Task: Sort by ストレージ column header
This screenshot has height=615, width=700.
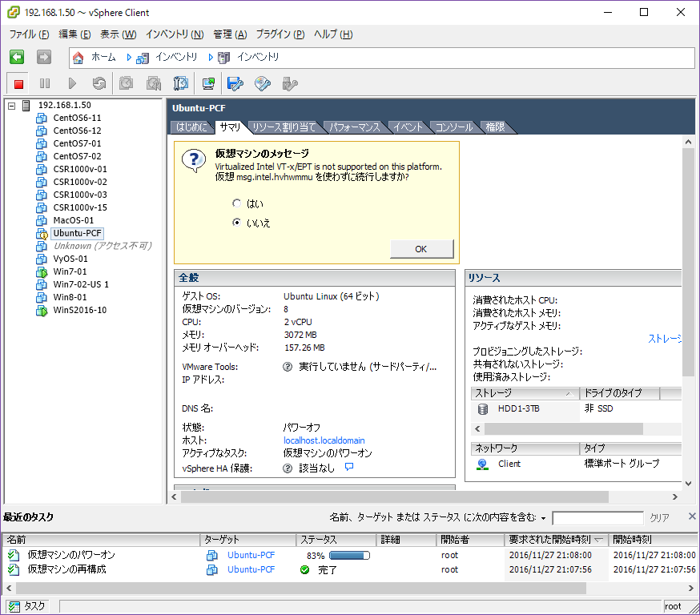Action: 525,393
